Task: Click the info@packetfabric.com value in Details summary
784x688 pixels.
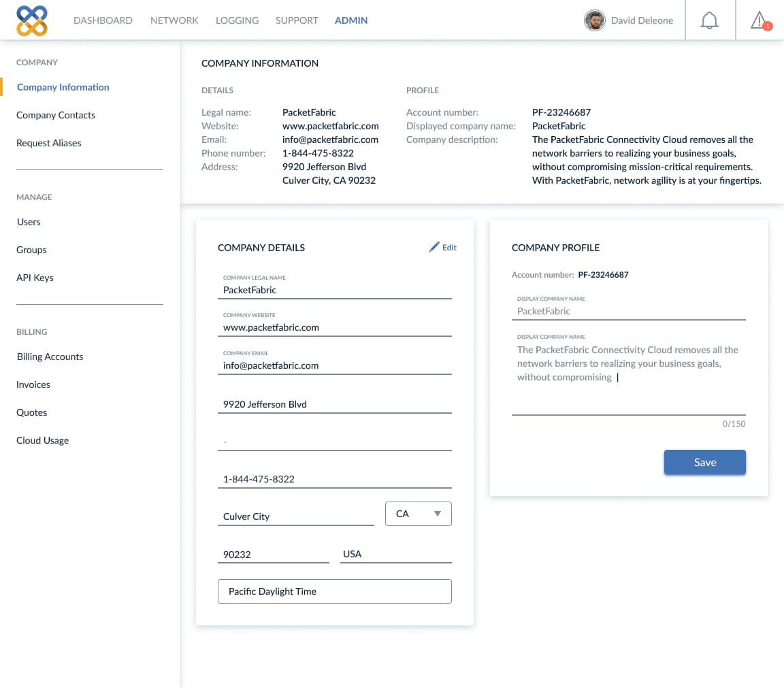Action: [330, 140]
